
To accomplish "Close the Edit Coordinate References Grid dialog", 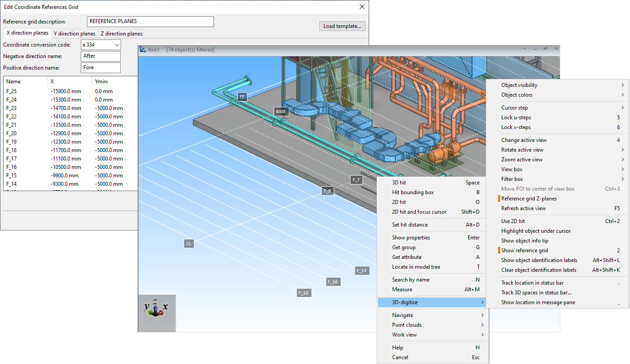I will point(362,7).
